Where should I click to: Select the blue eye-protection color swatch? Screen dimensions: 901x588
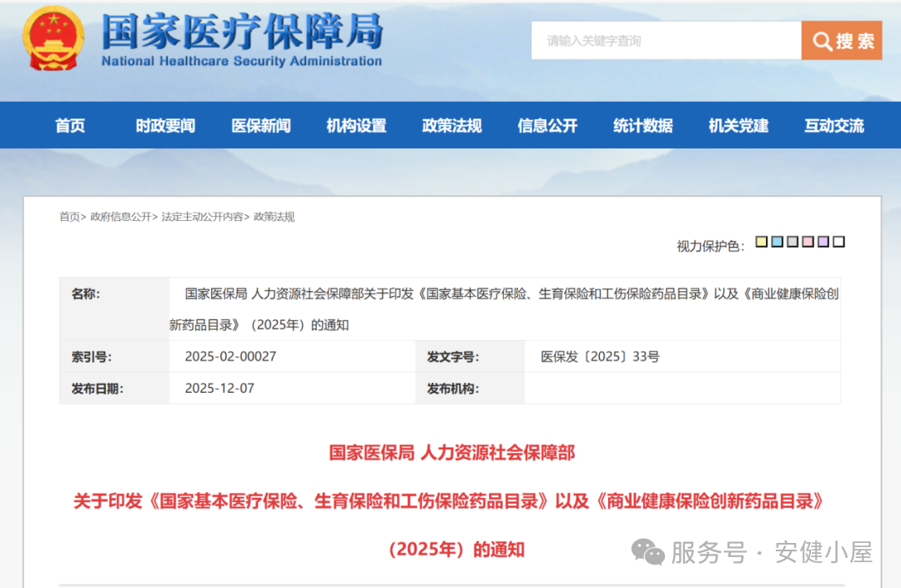point(777,242)
